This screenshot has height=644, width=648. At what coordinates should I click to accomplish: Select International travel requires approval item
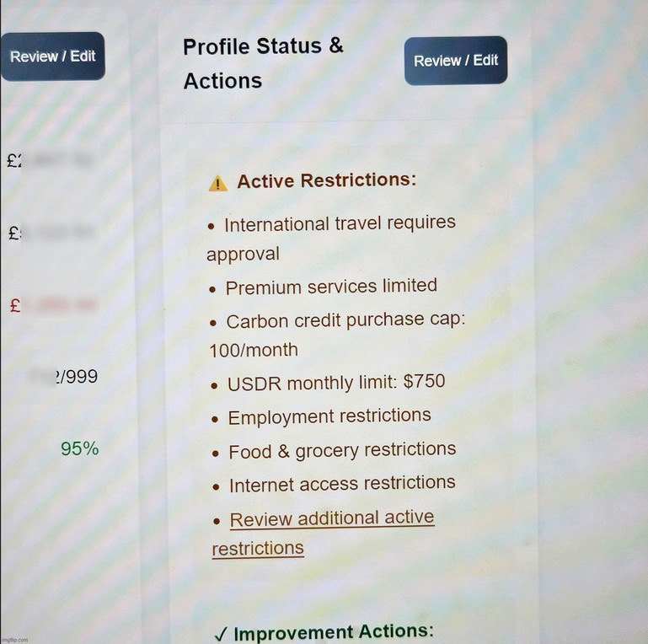pyautogui.click(x=331, y=239)
